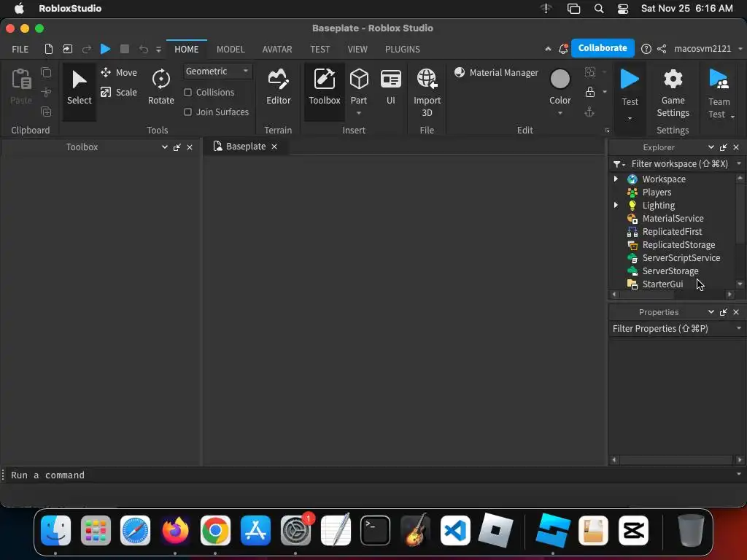Click Import 3D
Image resolution: width=747 pixels, height=560 pixels.
pyautogui.click(x=427, y=93)
